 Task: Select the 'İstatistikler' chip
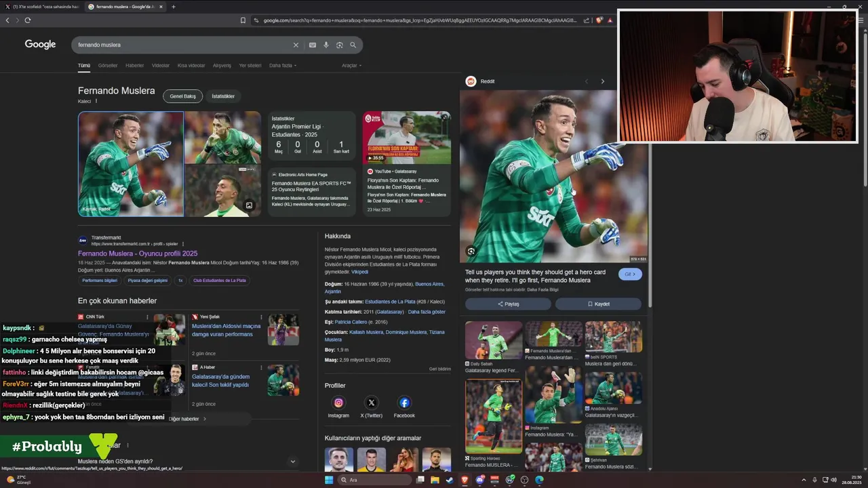click(x=223, y=96)
